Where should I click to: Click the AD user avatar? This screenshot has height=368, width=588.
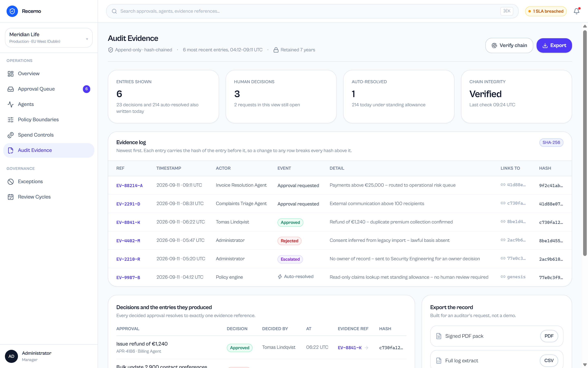click(11, 356)
